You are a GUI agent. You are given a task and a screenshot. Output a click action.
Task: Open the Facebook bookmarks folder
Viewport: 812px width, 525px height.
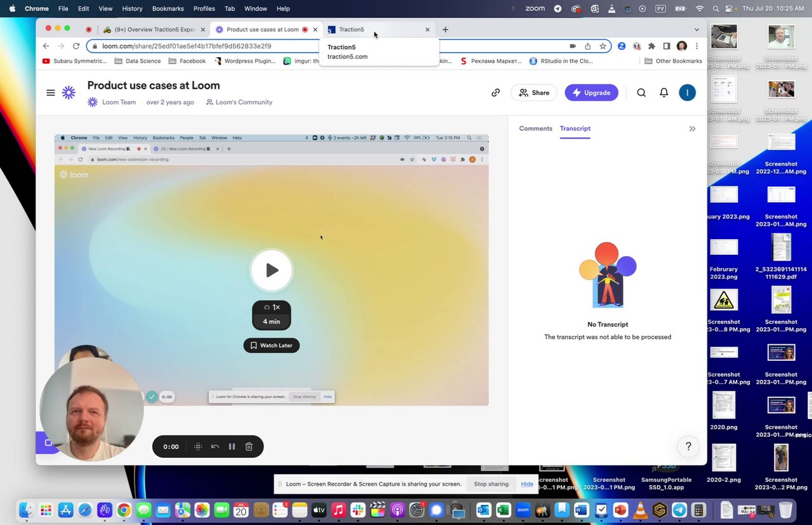187,61
